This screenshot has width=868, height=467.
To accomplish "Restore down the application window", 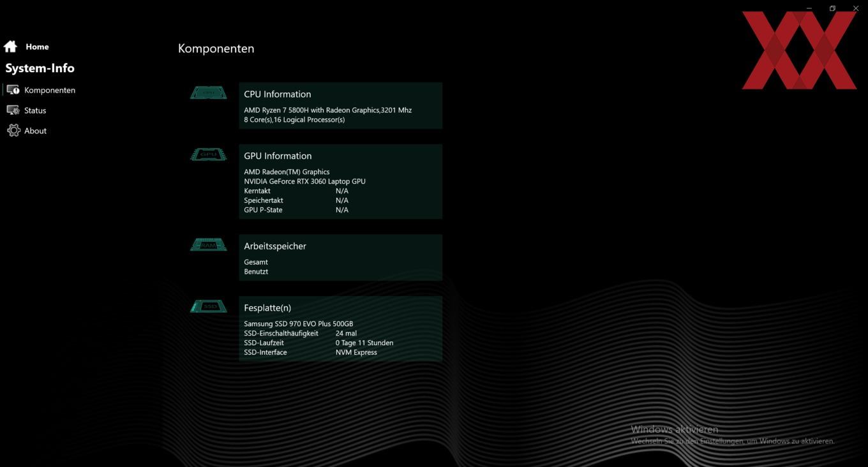I will 832,8.
